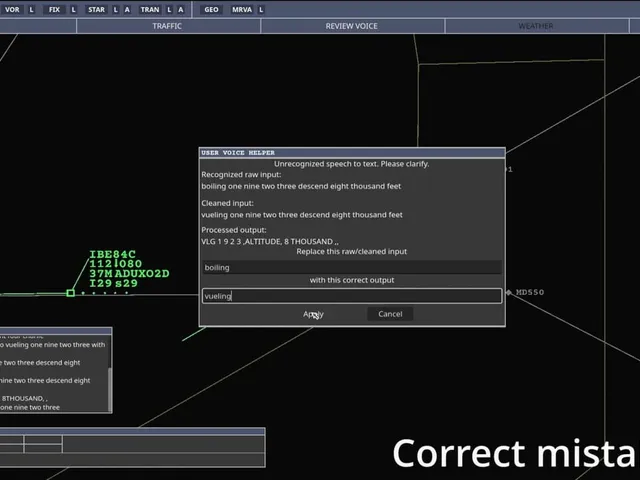Viewport: 640px width, 480px height.
Task: Click log line '8THOUSAND, ,'
Action: point(24,398)
